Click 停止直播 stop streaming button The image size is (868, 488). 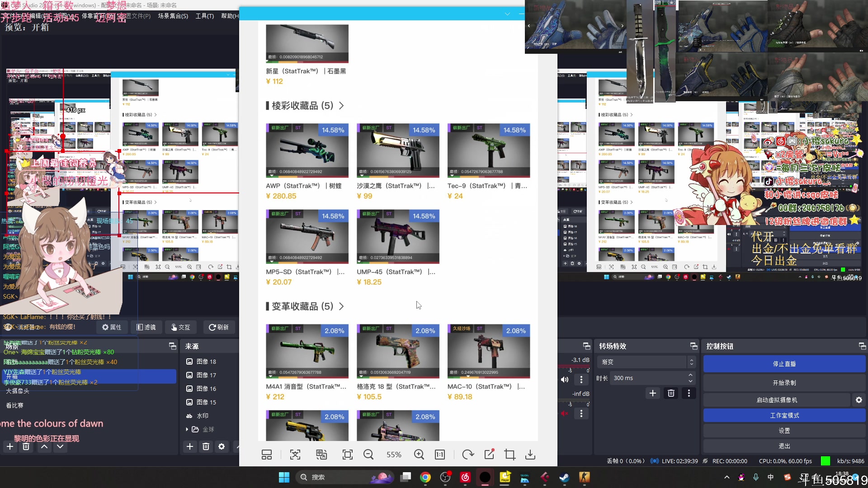(784, 364)
